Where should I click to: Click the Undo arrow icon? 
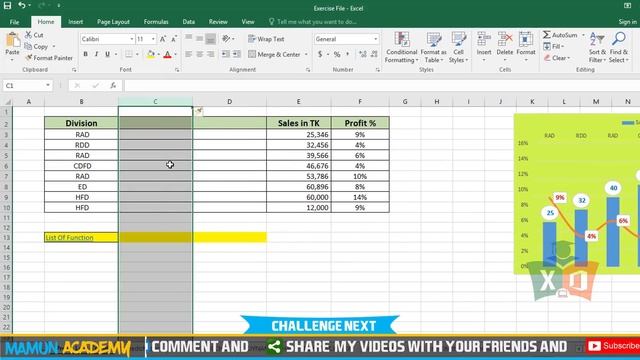tap(22, 5)
